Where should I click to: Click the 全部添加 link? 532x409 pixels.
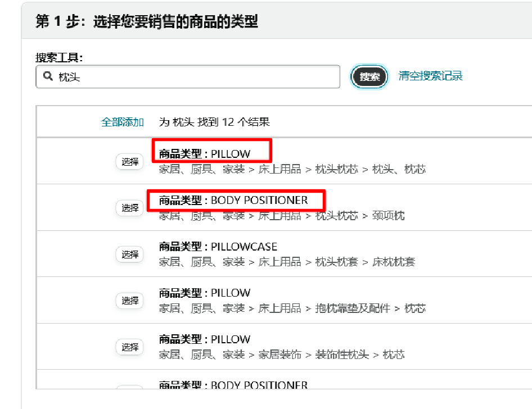pyautogui.click(x=122, y=122)
